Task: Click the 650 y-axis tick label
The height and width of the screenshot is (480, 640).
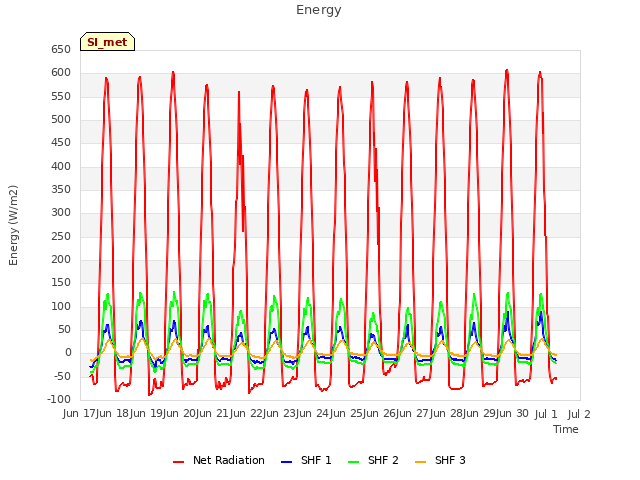Action: tap(61, 50)
